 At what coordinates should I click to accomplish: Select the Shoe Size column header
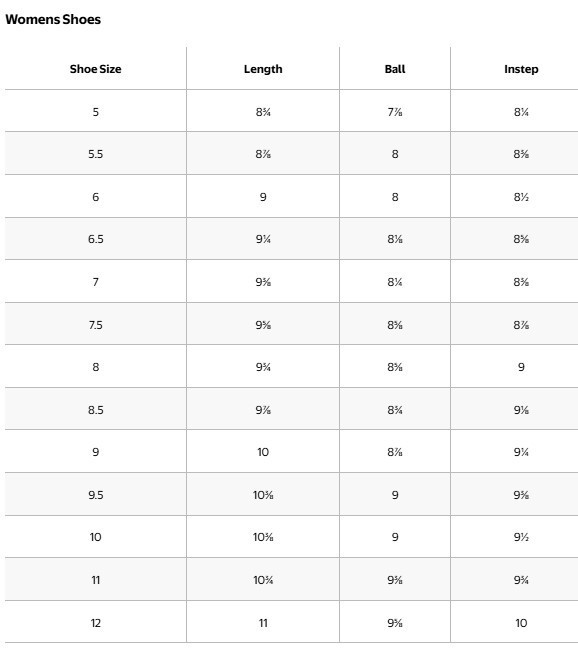[96, 69]
